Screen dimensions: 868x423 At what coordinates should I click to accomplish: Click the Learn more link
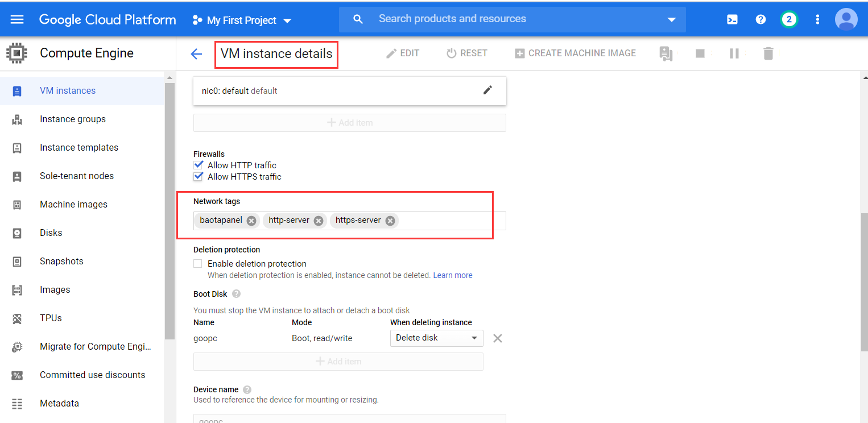pos(453,275)
